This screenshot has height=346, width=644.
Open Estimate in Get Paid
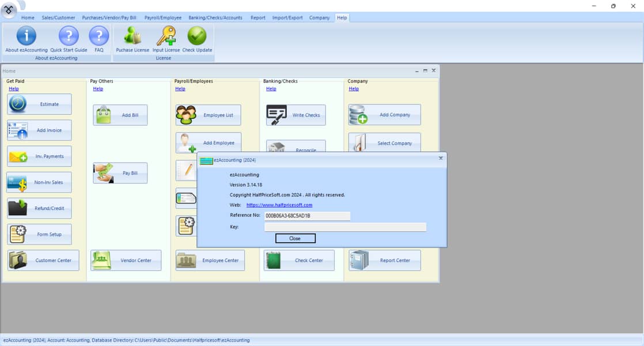tap(39, 104)
